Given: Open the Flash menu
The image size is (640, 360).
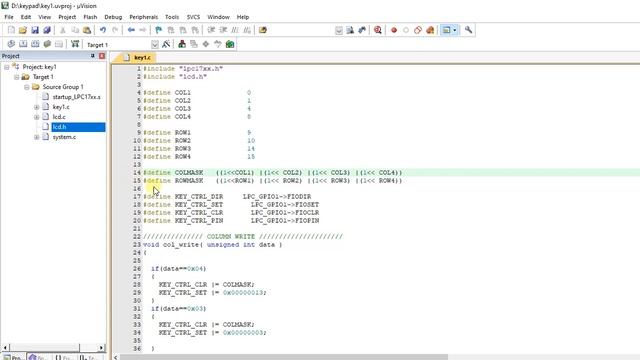Looking at the screenshot, I should [x=90, y=17].
